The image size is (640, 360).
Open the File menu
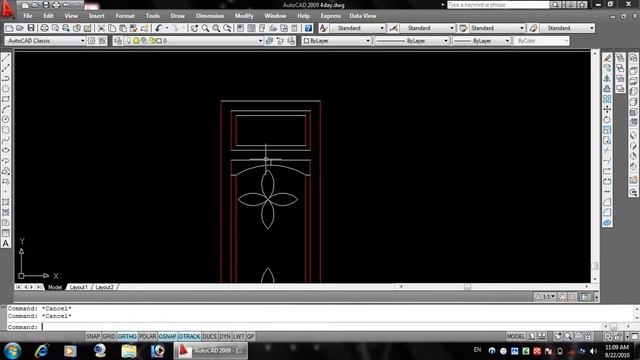[28, 16]
